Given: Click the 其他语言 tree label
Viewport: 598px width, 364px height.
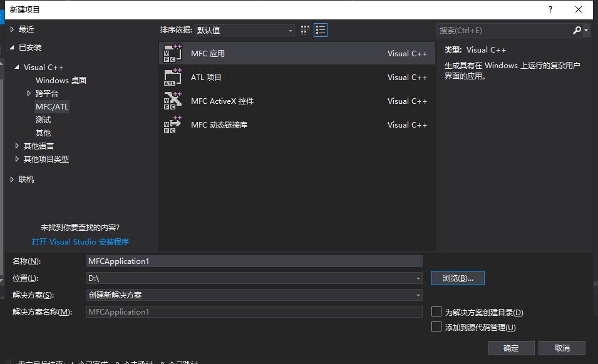Looking at the screenshot, I should tap(39, 146).
